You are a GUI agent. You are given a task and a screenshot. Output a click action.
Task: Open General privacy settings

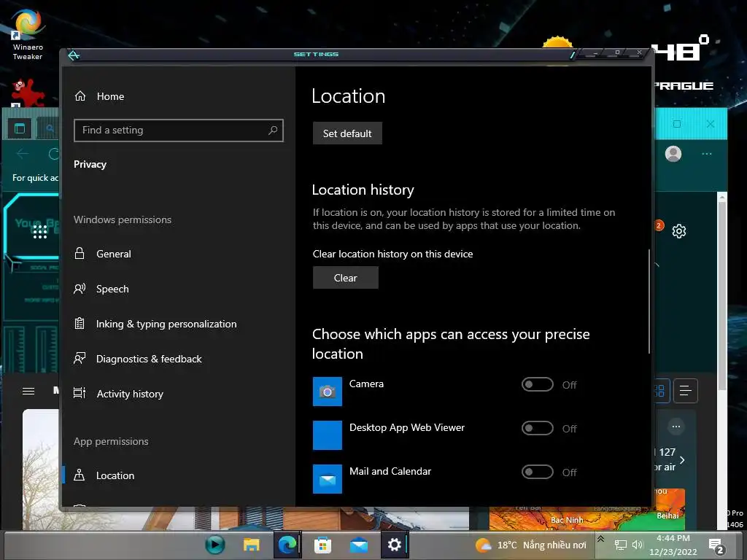pos(102,254)
